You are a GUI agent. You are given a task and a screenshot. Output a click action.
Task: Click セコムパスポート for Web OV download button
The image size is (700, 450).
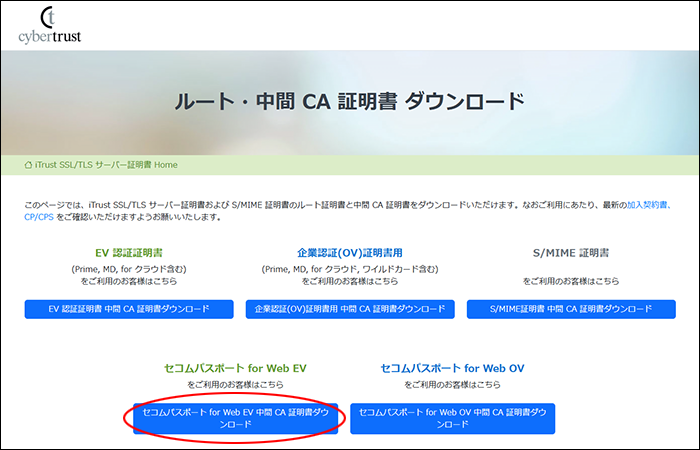click(x=452, y=419)
